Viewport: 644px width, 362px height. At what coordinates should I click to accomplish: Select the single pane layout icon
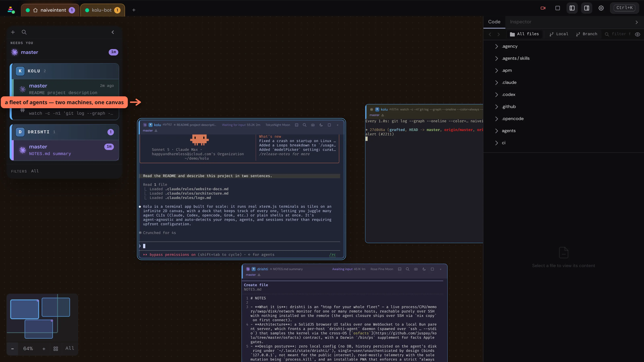(557, 8)
